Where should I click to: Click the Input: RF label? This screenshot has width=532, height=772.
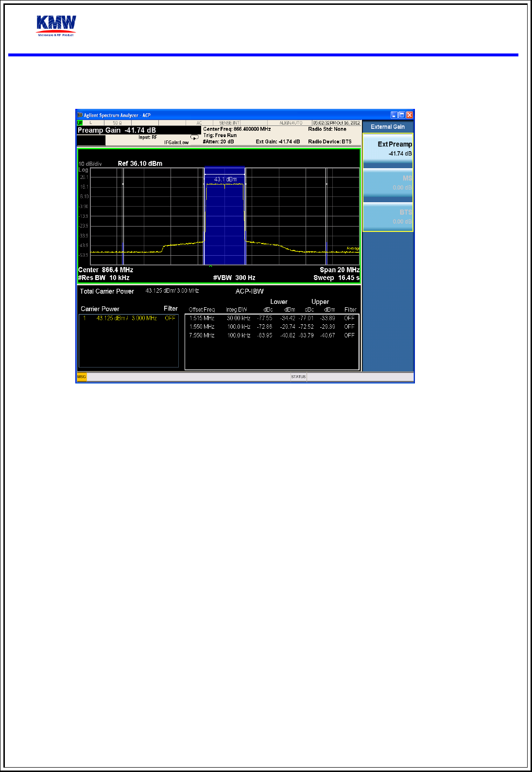point(148,137)
